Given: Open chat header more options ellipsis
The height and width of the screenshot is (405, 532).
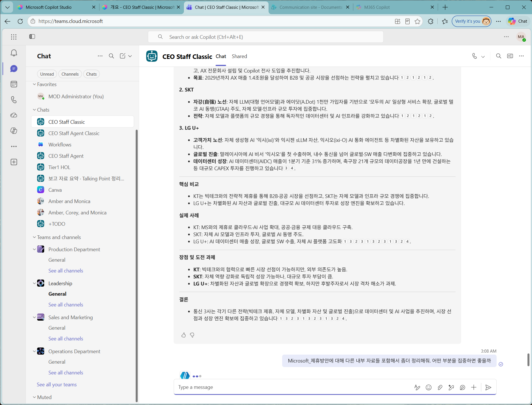Looking at the screenshot, I should (x=521, y=56).
